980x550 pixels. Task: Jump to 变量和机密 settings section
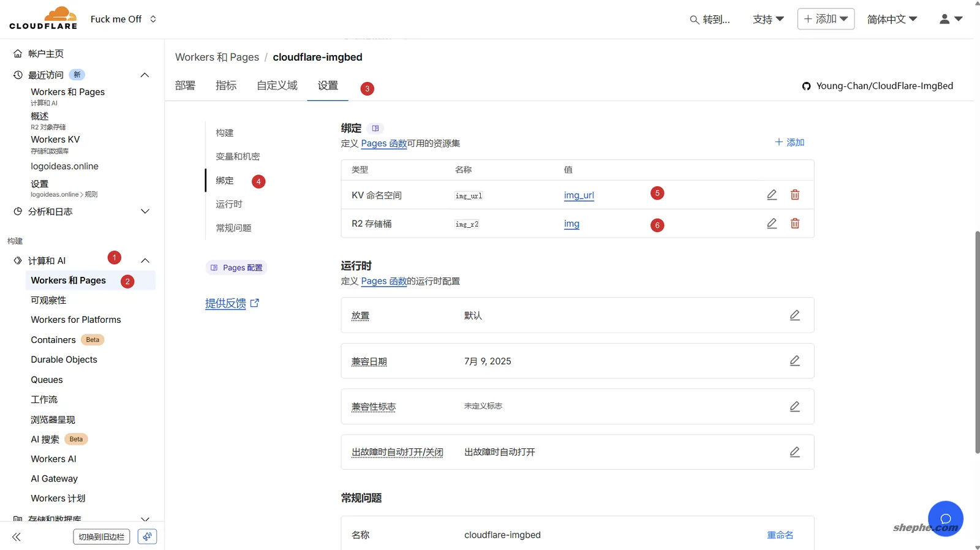point(238,157)
